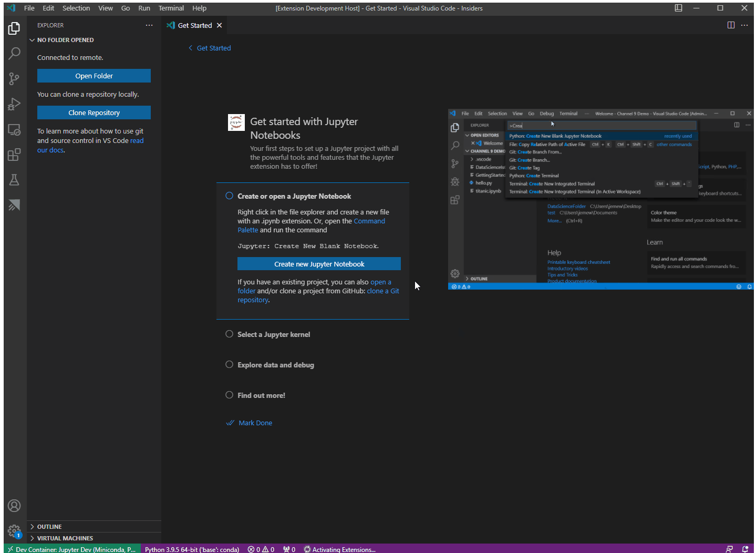The height and width of the screenshot is (553, 756).
Task: Open editor more actions ellipsis
Action: [744, 25]
